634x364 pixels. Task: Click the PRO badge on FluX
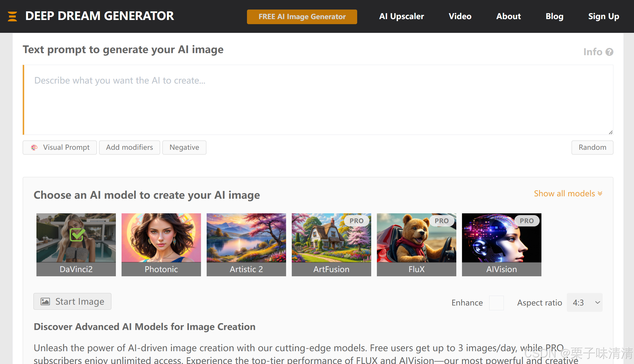[x=442, y=221]
